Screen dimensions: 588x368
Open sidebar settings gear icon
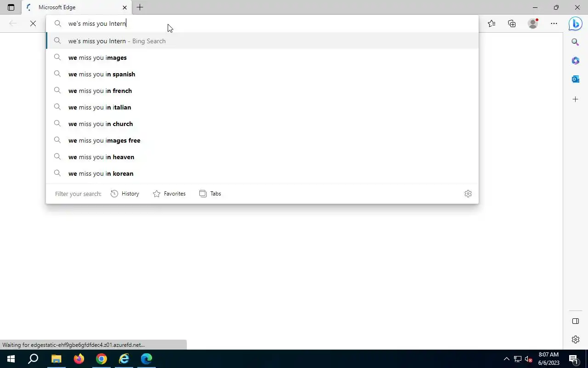click(575, 339)
